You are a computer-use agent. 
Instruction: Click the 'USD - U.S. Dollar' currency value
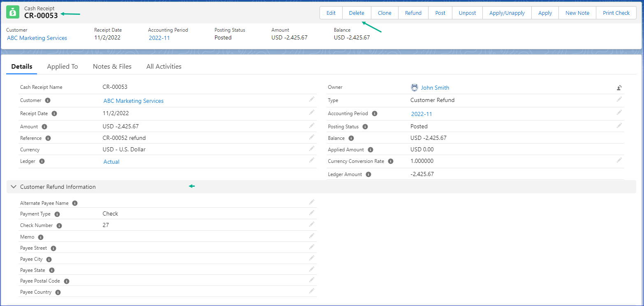(124, 149)
